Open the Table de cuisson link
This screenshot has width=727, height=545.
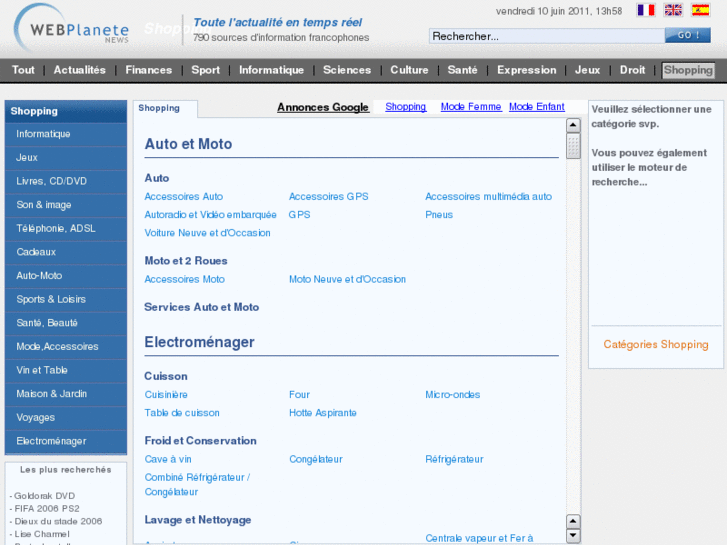(x=182, y=413)
